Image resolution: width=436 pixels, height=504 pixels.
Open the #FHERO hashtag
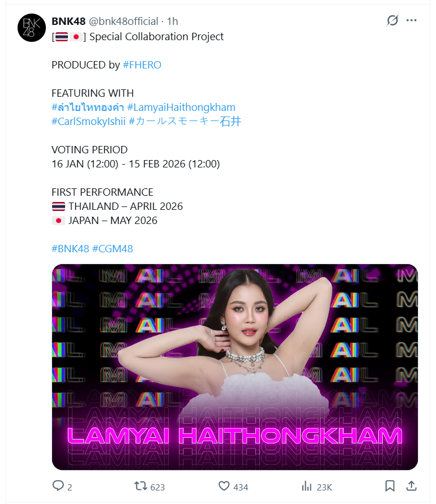tap(142, 65)
